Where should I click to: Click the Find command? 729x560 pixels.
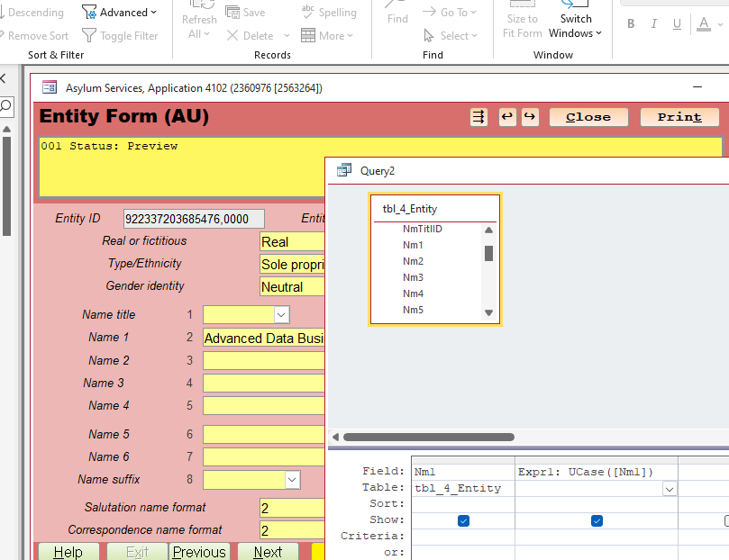397,14
